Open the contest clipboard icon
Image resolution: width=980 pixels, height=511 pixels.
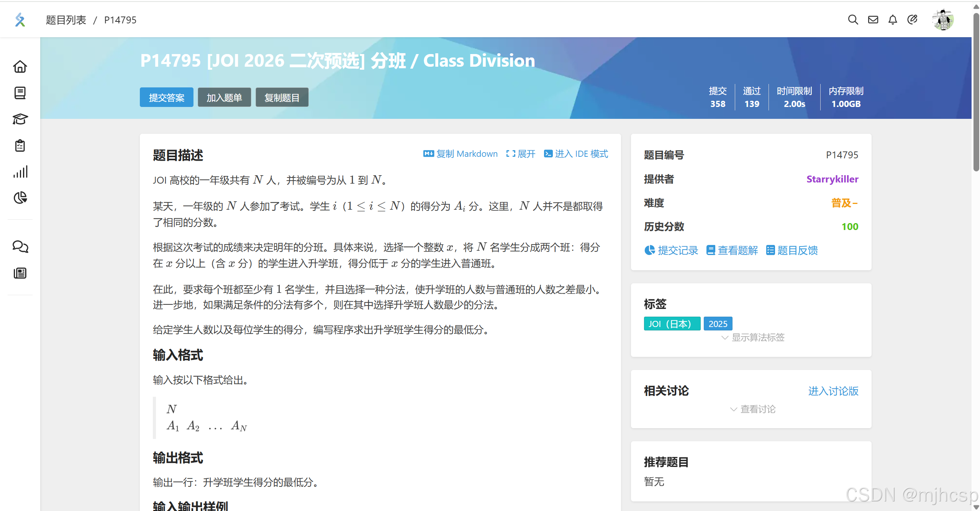20,146
